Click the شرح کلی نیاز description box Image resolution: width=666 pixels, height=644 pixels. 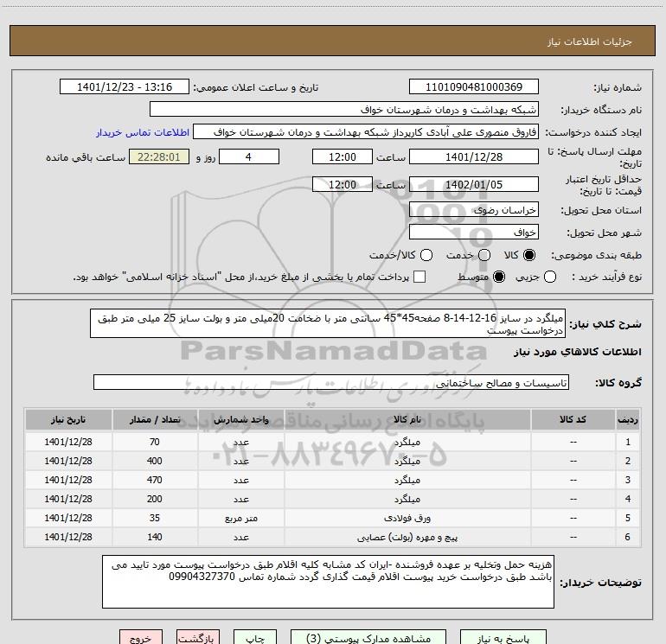coord(328,323)
